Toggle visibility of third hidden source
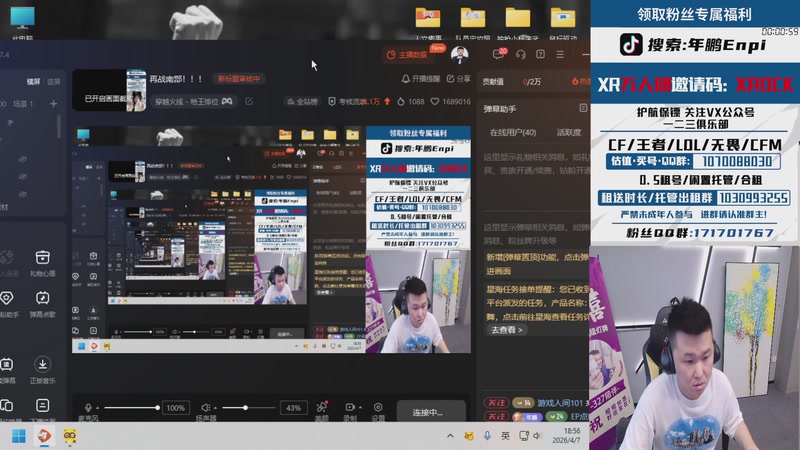 pyautogui.click(x=22, y=194)
